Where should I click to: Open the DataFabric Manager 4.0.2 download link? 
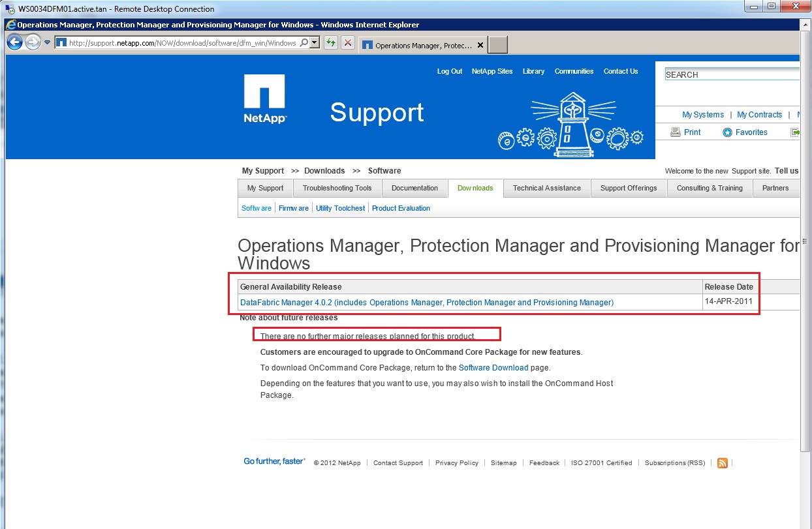click(x=426, y=303)
